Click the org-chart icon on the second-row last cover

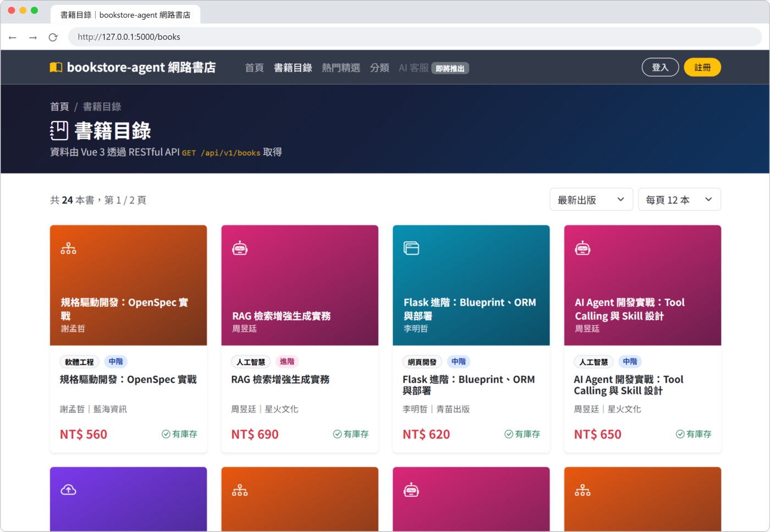(x=583, y=490)
